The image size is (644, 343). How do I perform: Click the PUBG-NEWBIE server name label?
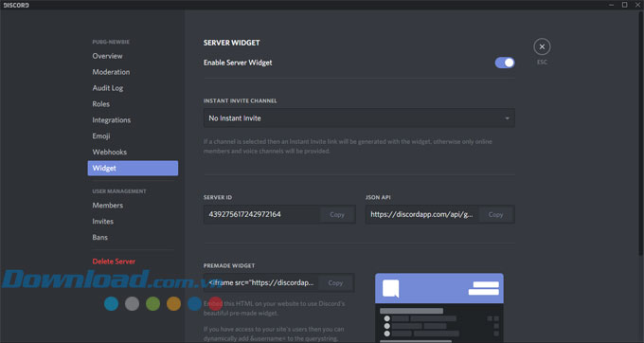111,42
